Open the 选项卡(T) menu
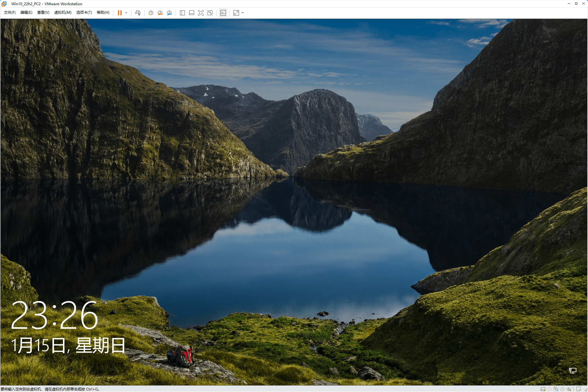 [x=84, y=13]
